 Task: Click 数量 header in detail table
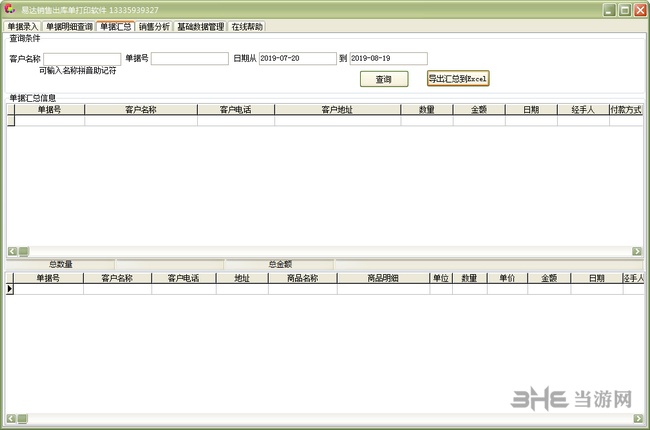click(470, 278)
